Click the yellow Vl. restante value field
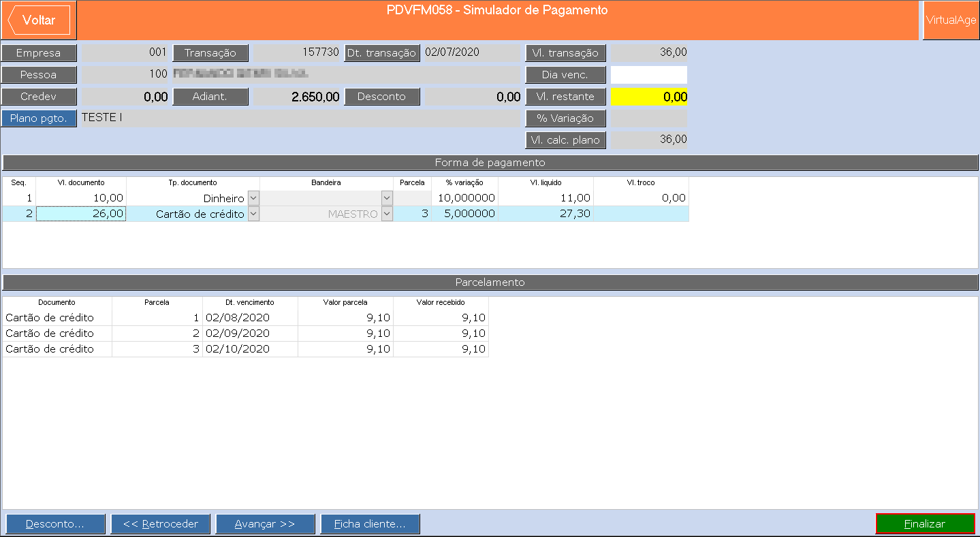 point(649,97)
